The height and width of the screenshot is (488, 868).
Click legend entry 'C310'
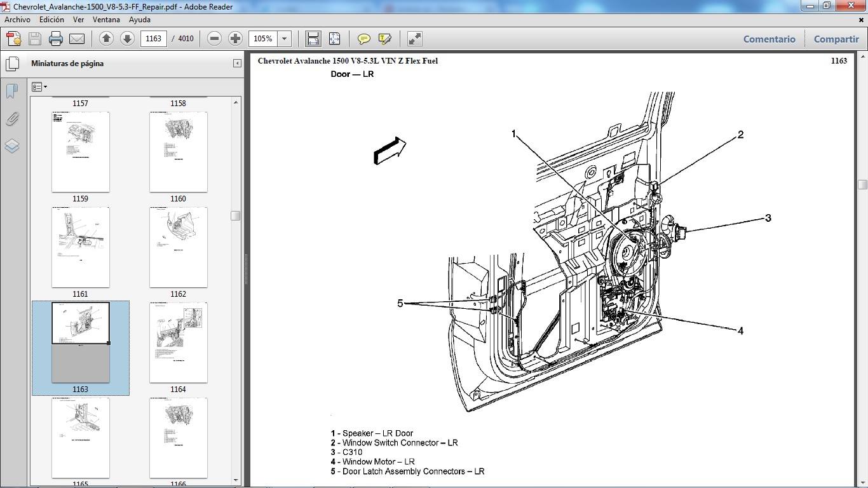tap(353, 452)
